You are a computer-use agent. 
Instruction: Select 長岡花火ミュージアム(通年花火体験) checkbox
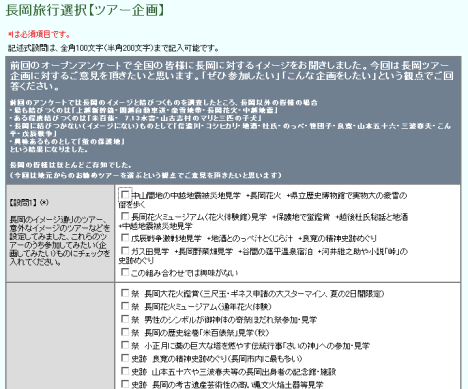pos(125,306)
